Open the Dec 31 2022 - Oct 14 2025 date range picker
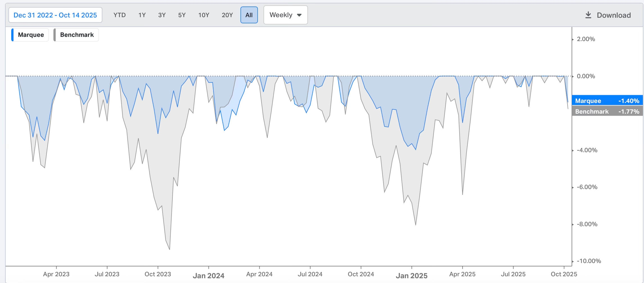 (x=55, y=15)
